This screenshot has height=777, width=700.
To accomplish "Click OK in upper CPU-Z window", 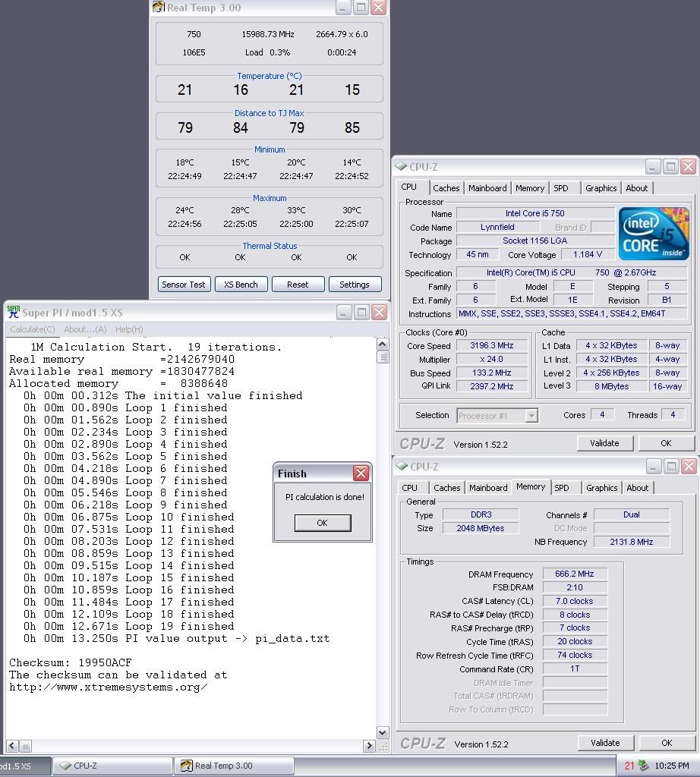I will click(x=667, y=443).
